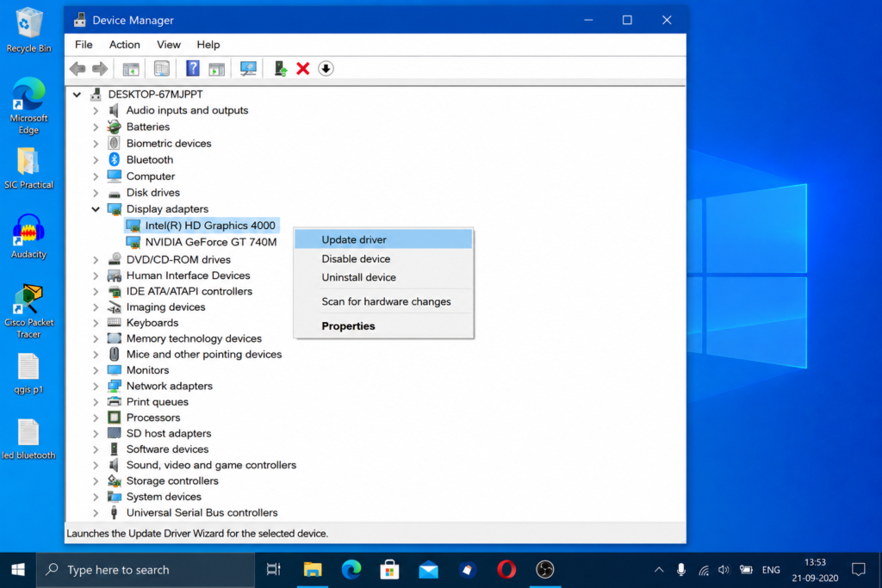Click the Properties toolbar icon
This screenshot has width=882, height=588.
pyautogui.click(x=161, y=69)
